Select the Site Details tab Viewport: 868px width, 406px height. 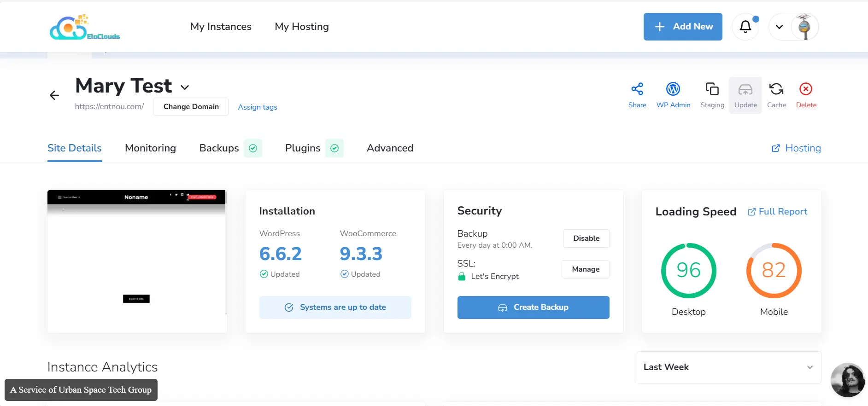(x=75, y=148)
